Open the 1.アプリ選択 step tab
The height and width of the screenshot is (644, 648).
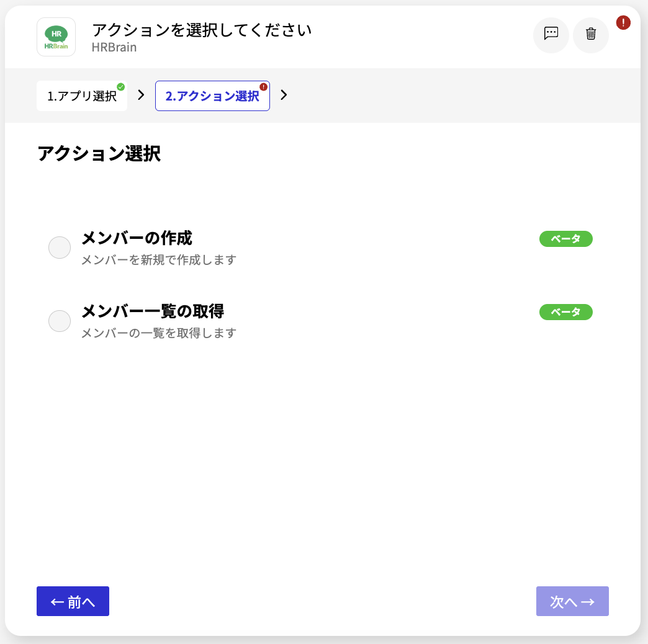(82, 96)
